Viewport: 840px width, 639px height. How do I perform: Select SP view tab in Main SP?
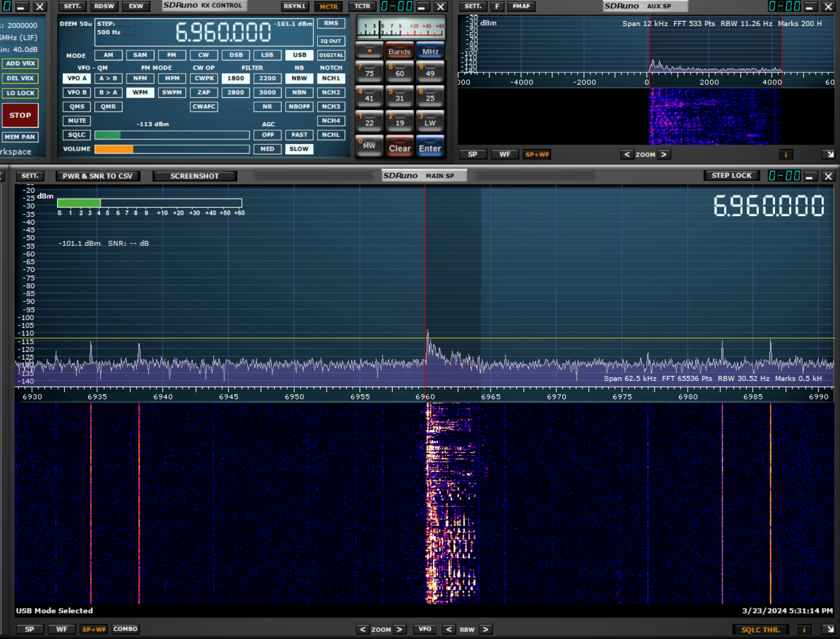click(x=29, y=629)
